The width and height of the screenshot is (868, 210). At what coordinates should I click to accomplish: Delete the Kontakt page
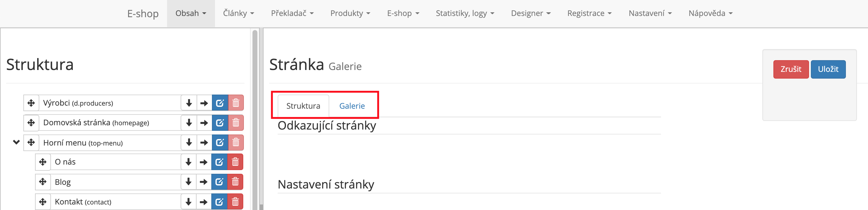coord(235,202)
